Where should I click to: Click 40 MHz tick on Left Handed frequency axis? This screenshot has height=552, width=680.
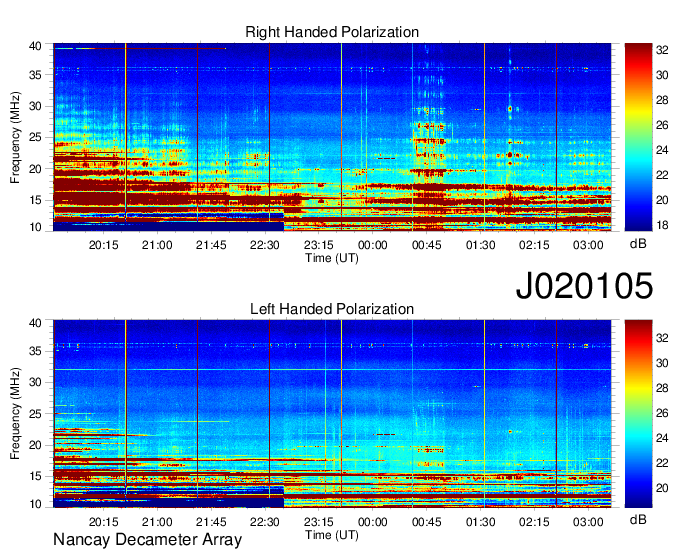[x=35, y=323]
